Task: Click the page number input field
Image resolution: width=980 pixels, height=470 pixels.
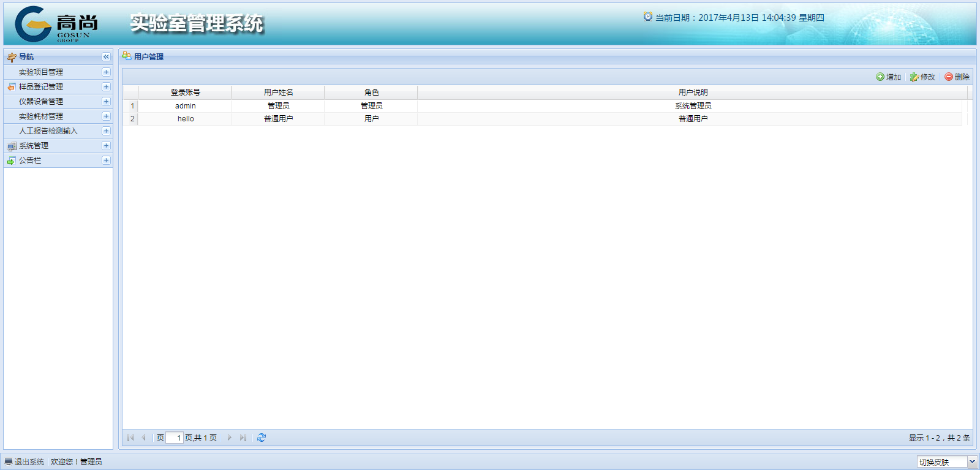Action: coord(175,438)
